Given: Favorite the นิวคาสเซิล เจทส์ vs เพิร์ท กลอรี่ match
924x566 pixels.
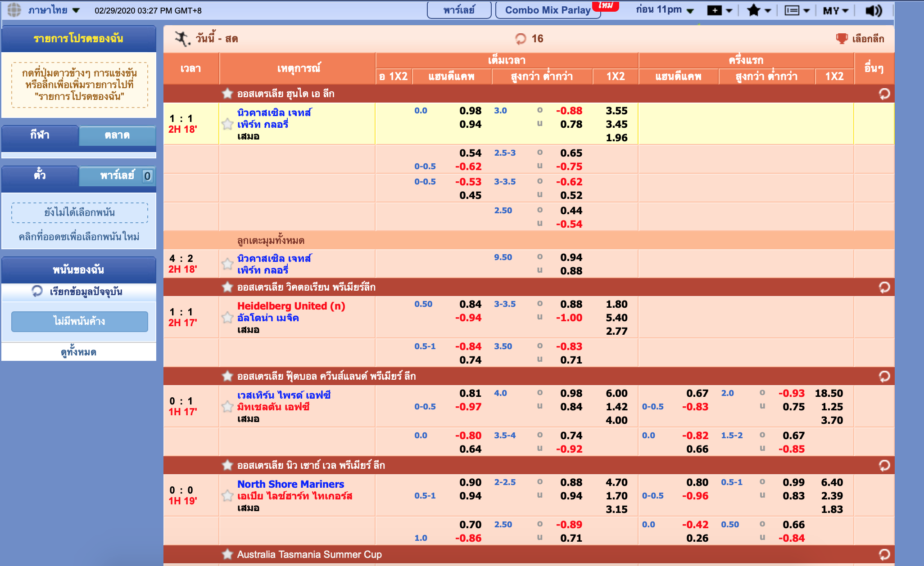Looking at the screenshot, I should coord(227,125).
